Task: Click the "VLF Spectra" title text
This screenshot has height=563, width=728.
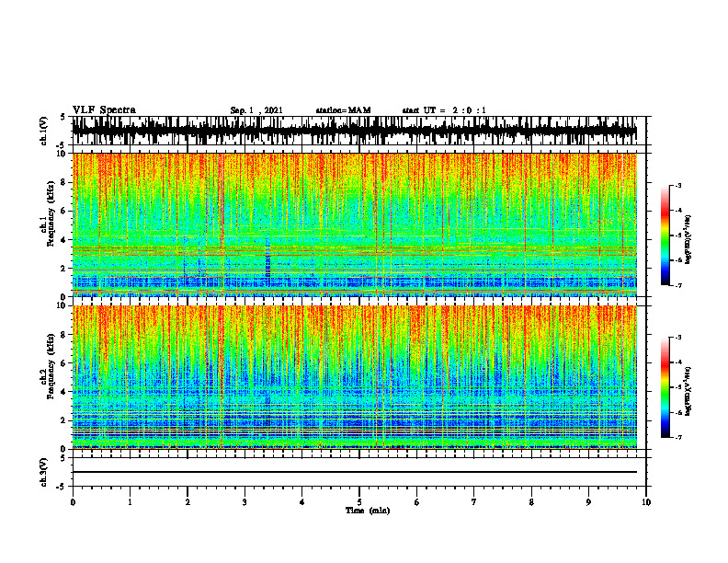Action: click(x=104, y=110)
